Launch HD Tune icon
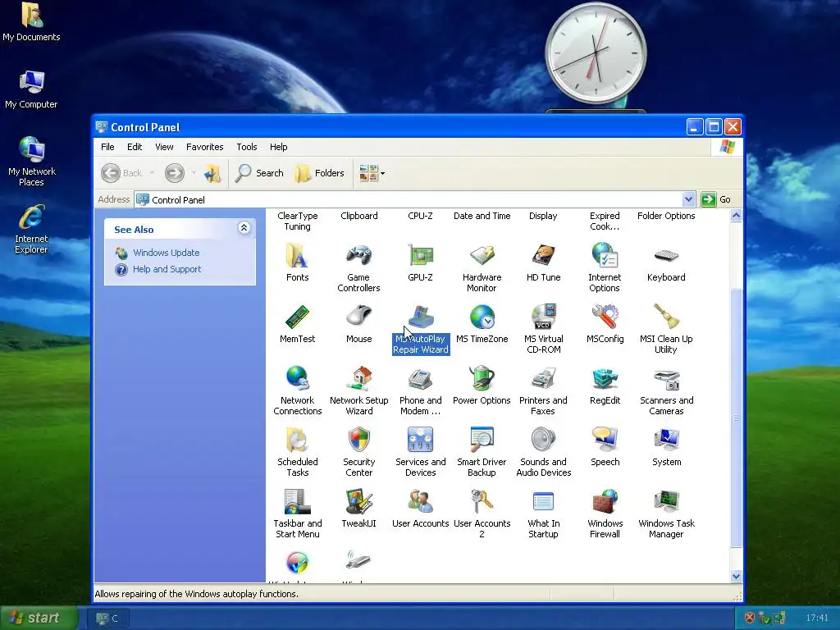 point(543,256)
